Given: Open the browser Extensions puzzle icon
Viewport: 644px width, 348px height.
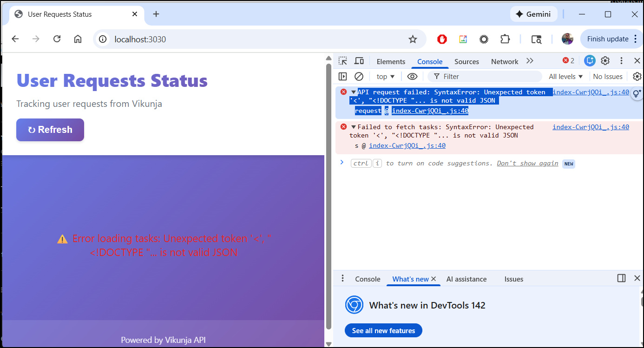Looking at the screenshot, I should point(505,39).
